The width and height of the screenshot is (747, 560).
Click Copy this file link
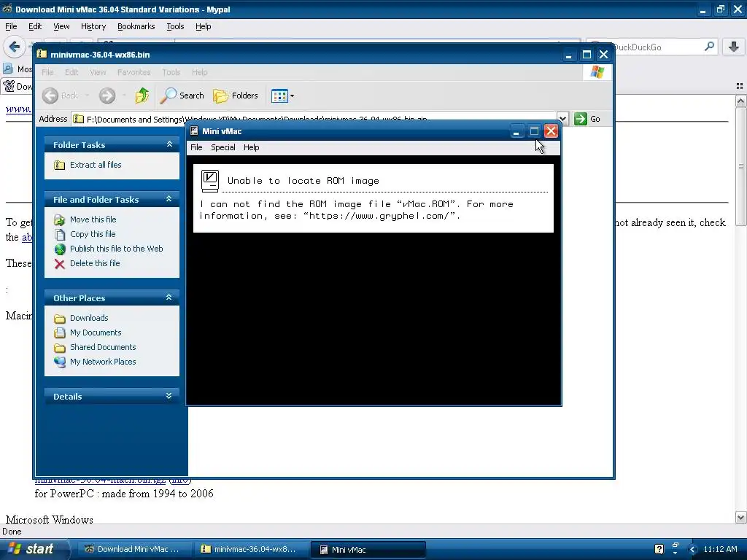tap(93, 234)
